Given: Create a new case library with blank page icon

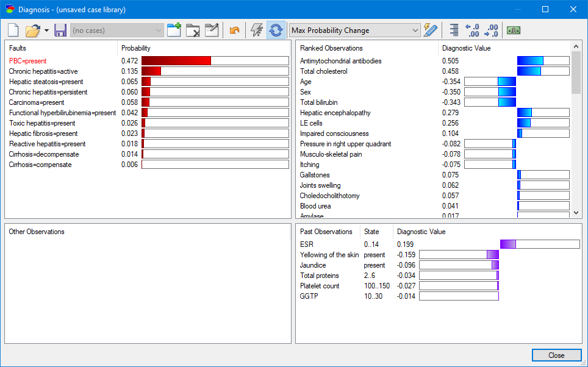Looking at the screenshot, I should tap(13, 30).
